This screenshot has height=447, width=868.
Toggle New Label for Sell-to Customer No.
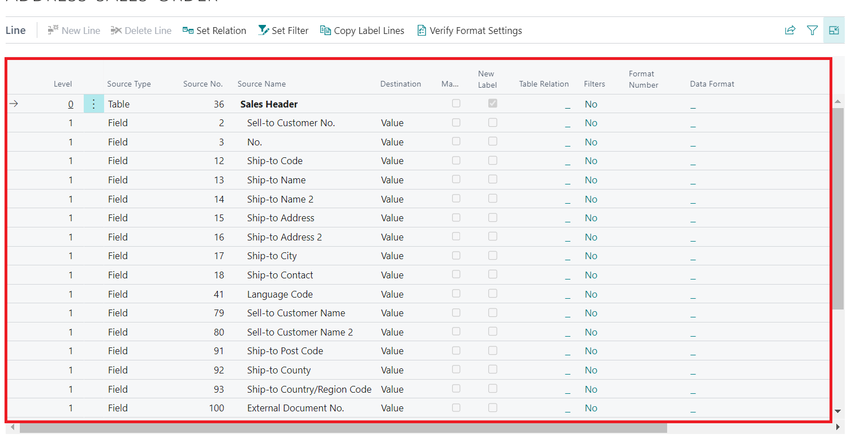(493, 122)
